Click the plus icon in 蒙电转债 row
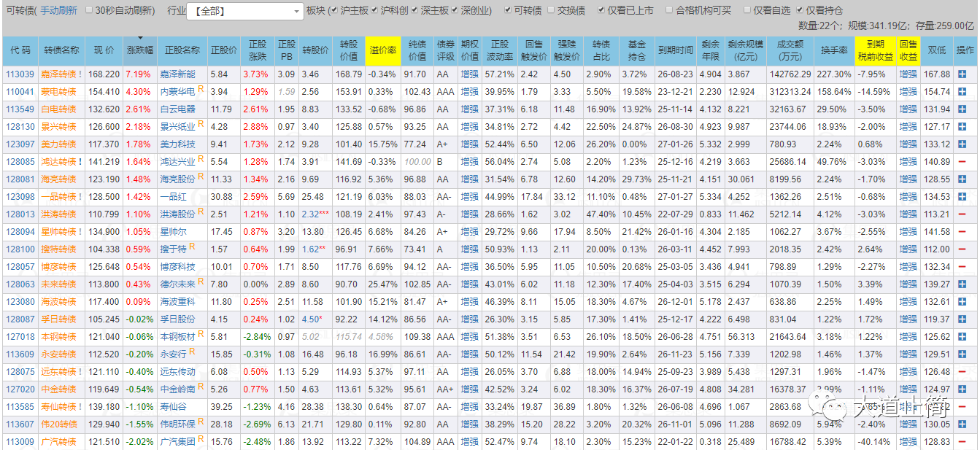 click(964, 92)
